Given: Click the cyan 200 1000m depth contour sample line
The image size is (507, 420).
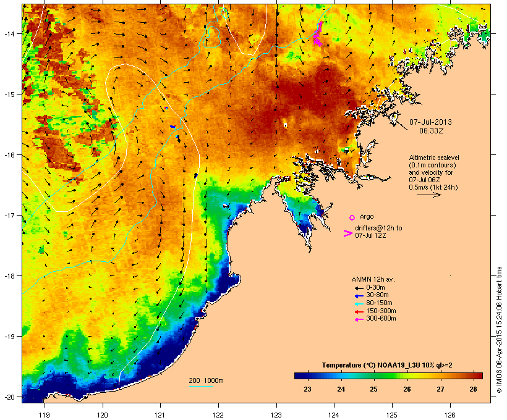Looking at the screenshot, I should 200,386.
